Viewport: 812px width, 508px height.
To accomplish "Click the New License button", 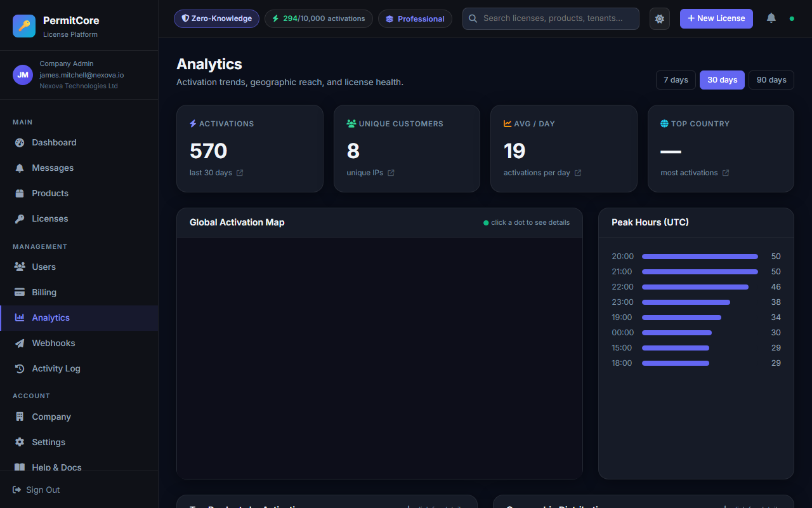I will [716, 18].
